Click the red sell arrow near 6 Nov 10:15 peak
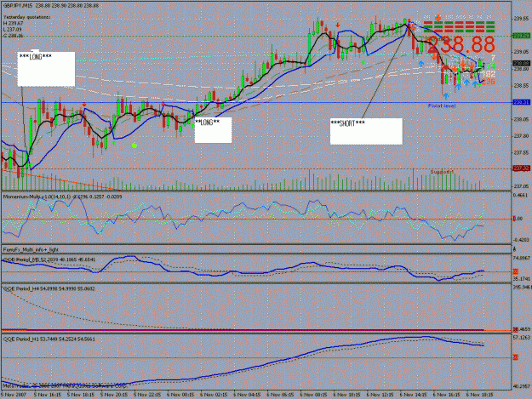This screenshot has height=399, width=532. pos(338,25)
